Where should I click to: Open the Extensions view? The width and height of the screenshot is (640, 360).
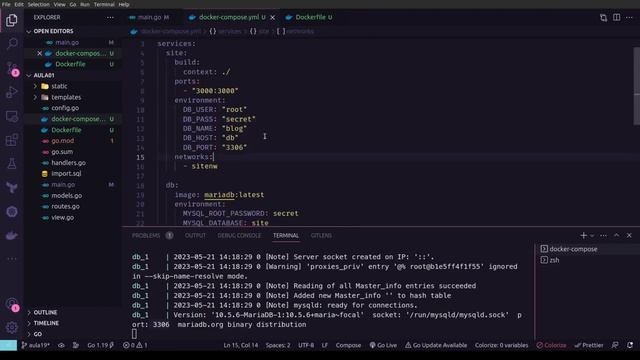pyautogui.click(x=11, y=140)
